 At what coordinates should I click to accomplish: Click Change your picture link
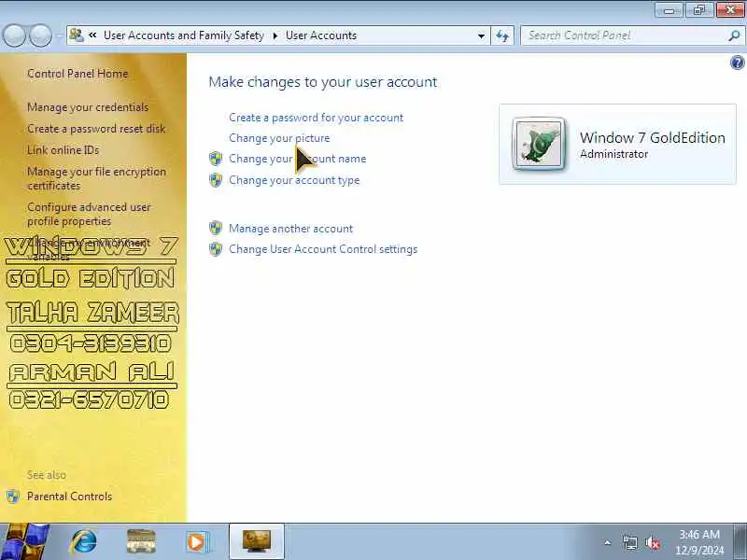click(279, 138)
